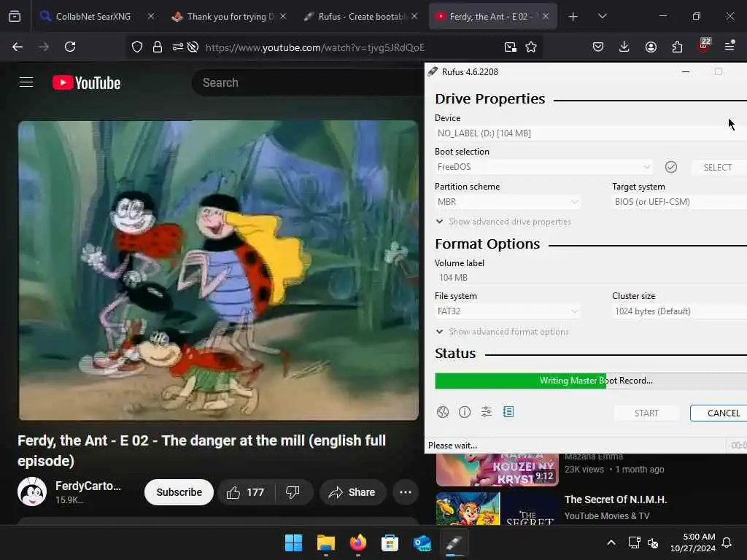Bookmark this page with the star icon
Screen dimensions: 747x560
coord(531,47)
